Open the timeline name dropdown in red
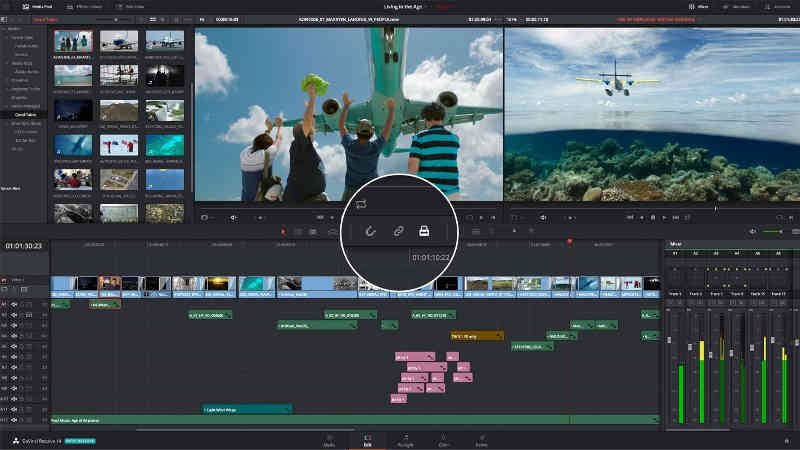The width and height of the screenshot is (800, 450). point(656,19)
